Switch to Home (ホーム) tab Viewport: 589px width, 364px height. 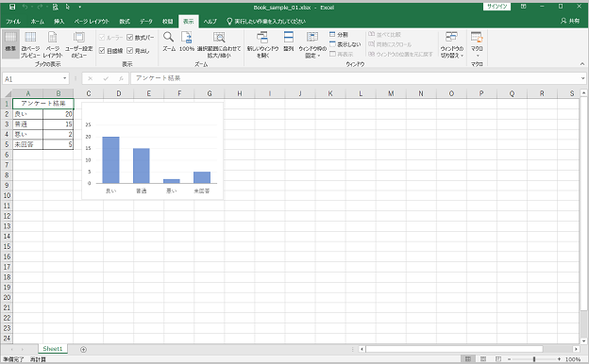[37, 22]
